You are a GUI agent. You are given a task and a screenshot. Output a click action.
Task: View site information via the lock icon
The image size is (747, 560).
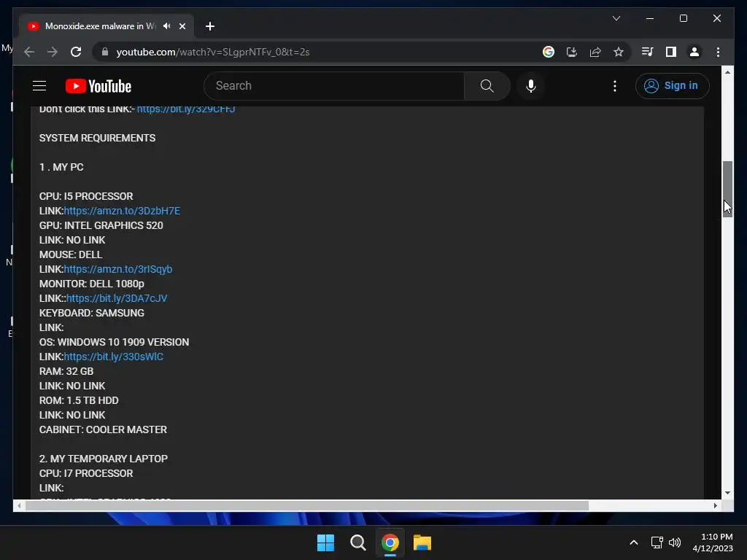(x=105, y=52)
